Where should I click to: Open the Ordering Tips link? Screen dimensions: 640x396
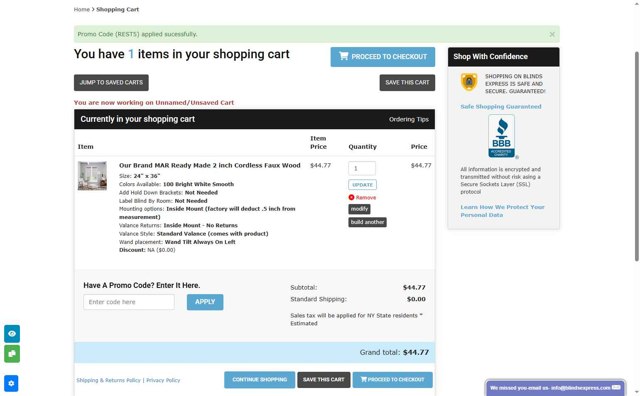(x=409, y=119)
